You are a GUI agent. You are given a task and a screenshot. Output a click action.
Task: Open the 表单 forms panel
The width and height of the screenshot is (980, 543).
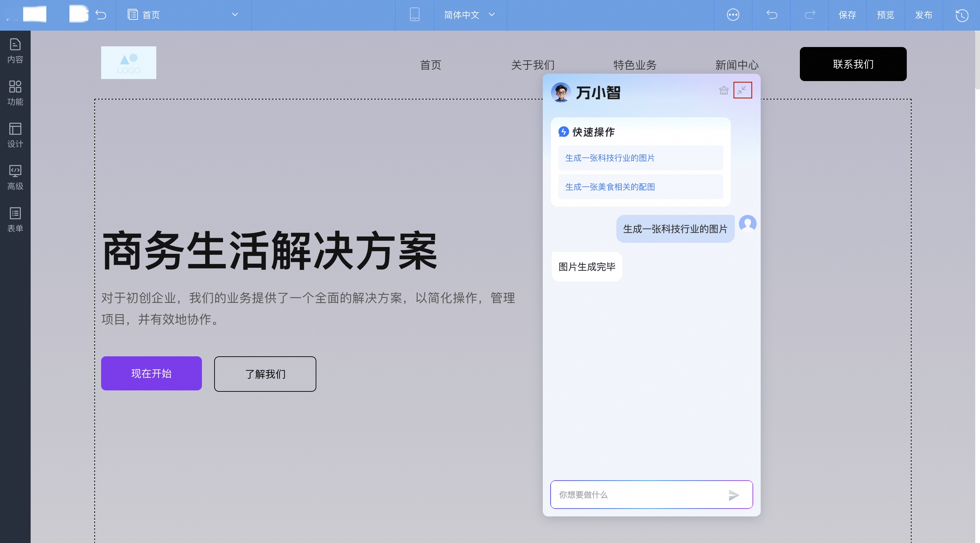coord(15,220)
